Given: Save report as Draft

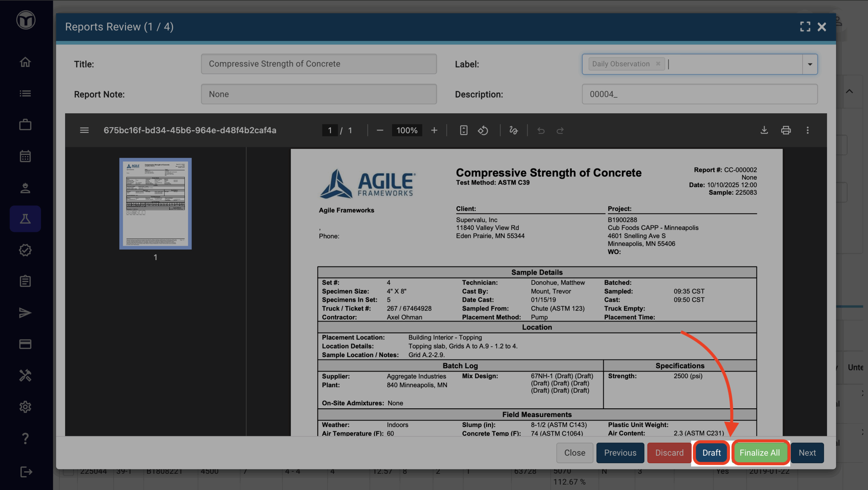Looking at the screenshot, I should click(711, 453).
